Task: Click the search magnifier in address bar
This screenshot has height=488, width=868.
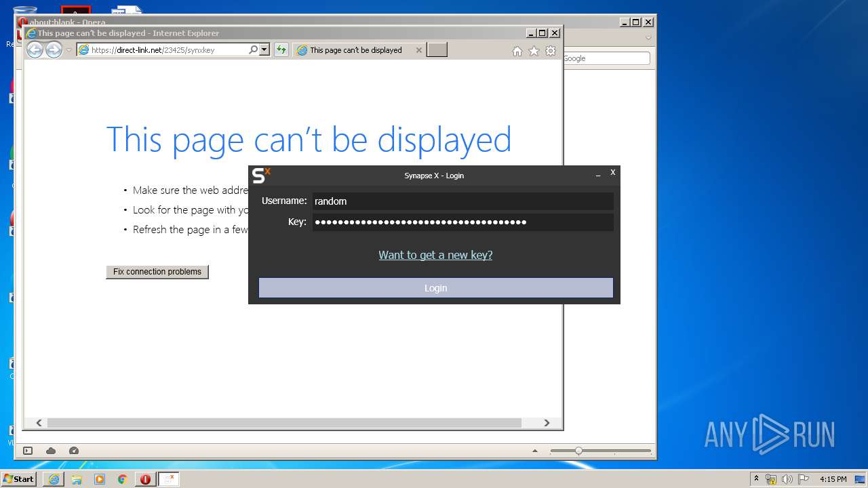Action: click(254, 49)
